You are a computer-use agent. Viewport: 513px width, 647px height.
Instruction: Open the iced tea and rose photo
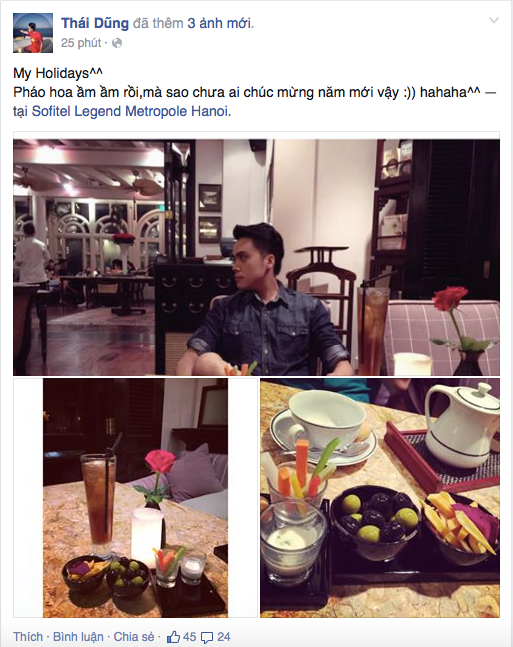coord(135,498)
